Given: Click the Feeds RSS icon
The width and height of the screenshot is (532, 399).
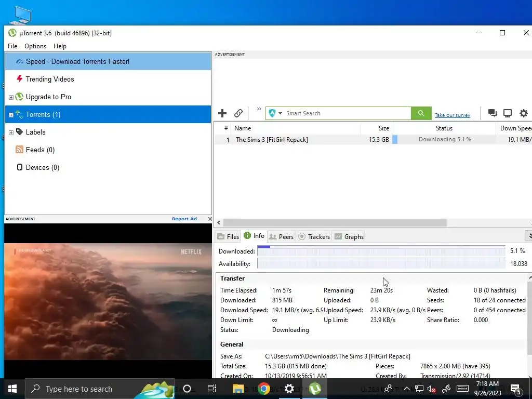Looking at the screenshot, I should pyautogui.click(x=19, y=149).
